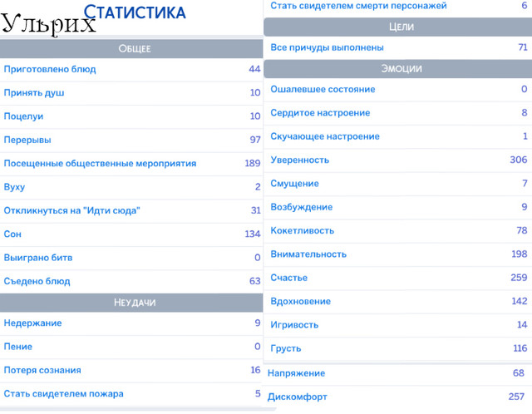Click the 'Общее' section header
This screenshot has height=414, width=532.
[131, 48]
